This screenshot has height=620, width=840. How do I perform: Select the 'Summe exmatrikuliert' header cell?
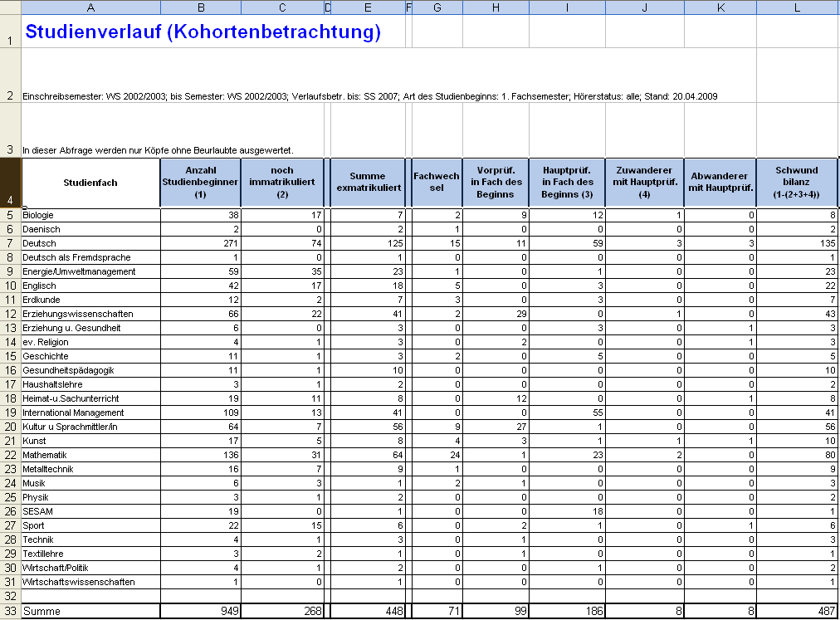[x=369, y=183]
